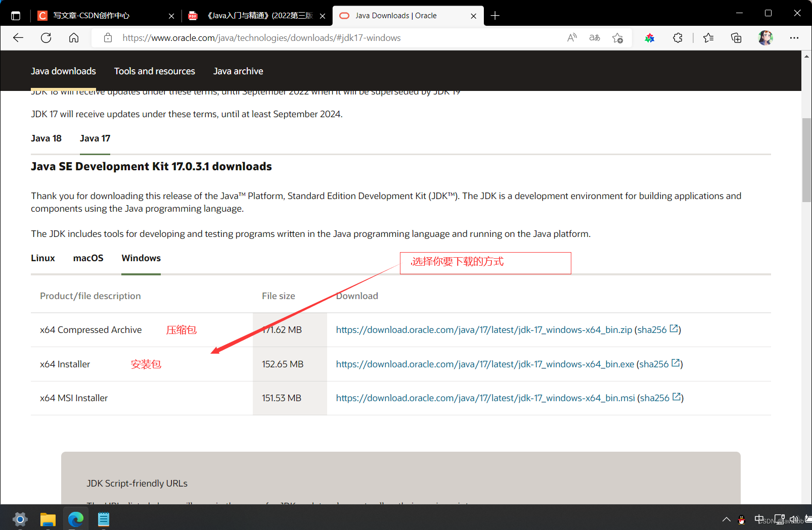Screen dimensions: 812x530
Task: Open Settings gear in taskbar
Action: click(20, 519)
